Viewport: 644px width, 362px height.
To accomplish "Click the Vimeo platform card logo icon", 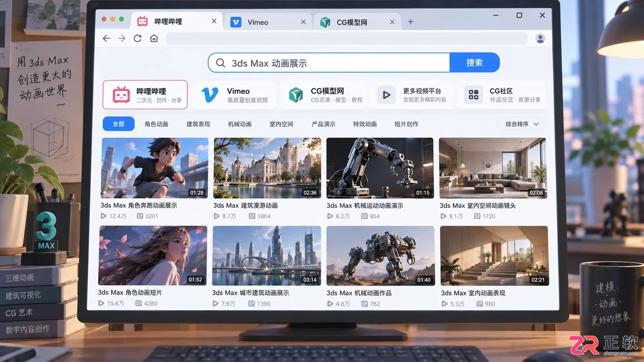I will click(x=210, y=95).
